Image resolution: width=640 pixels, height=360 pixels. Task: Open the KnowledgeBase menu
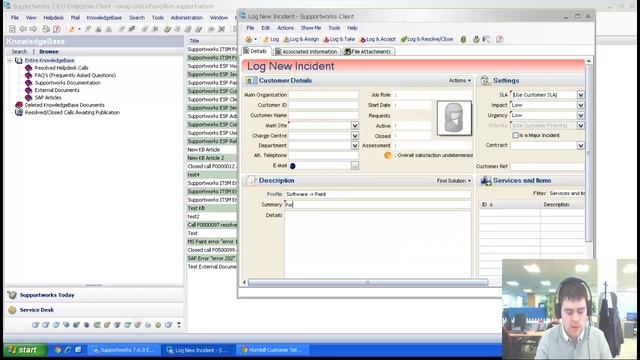pyautogui.click(x=104, y=18)
